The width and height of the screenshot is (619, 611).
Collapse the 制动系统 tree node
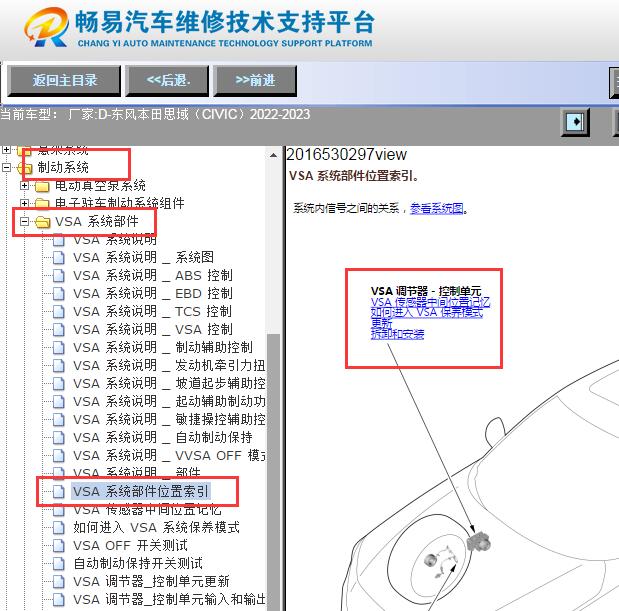(x=6, y=167)
